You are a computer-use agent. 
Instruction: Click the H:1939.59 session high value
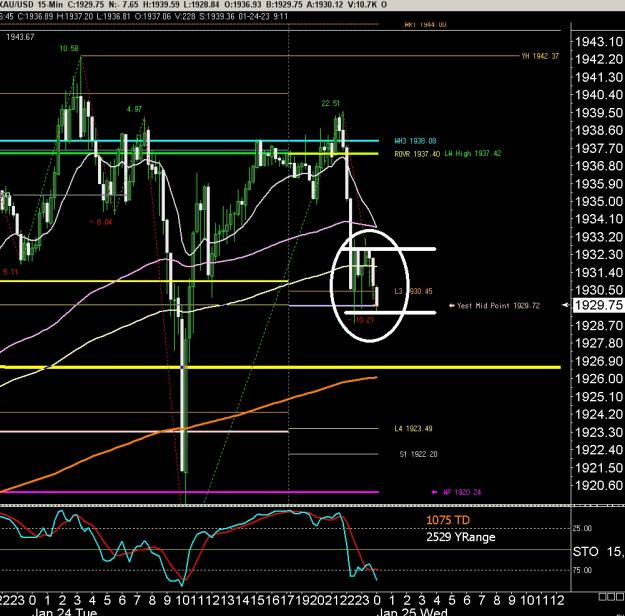pos(161,5)
